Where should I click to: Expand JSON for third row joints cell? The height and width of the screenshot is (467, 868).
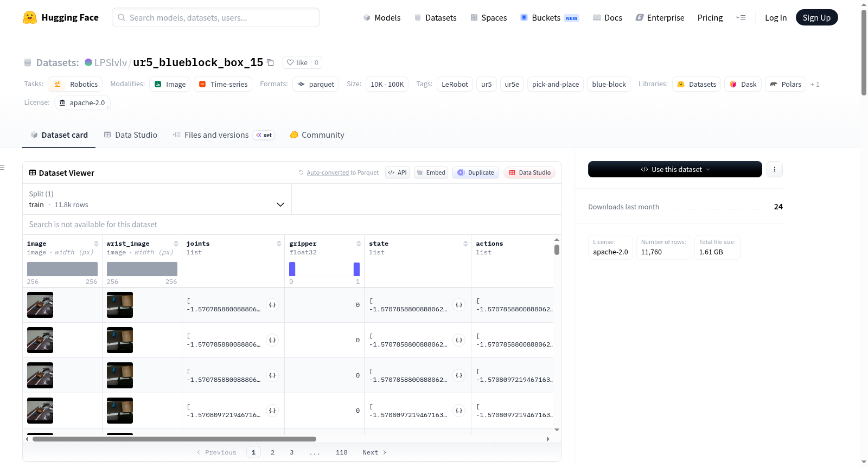coord(272,375)
